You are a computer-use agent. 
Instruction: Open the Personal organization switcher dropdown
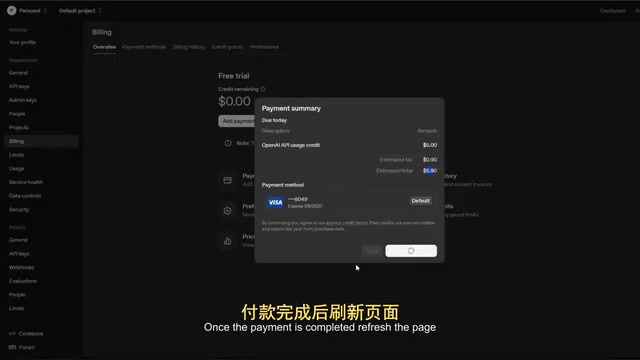tap(32, 11)
